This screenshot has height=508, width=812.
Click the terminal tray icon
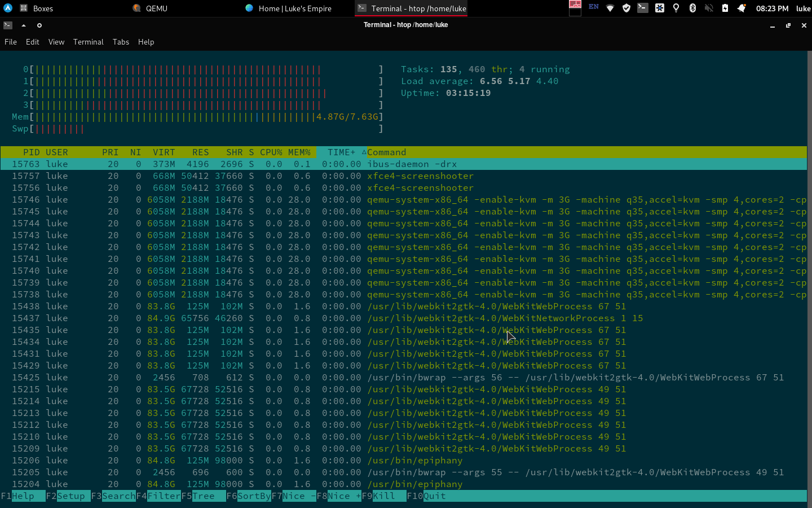643,8
